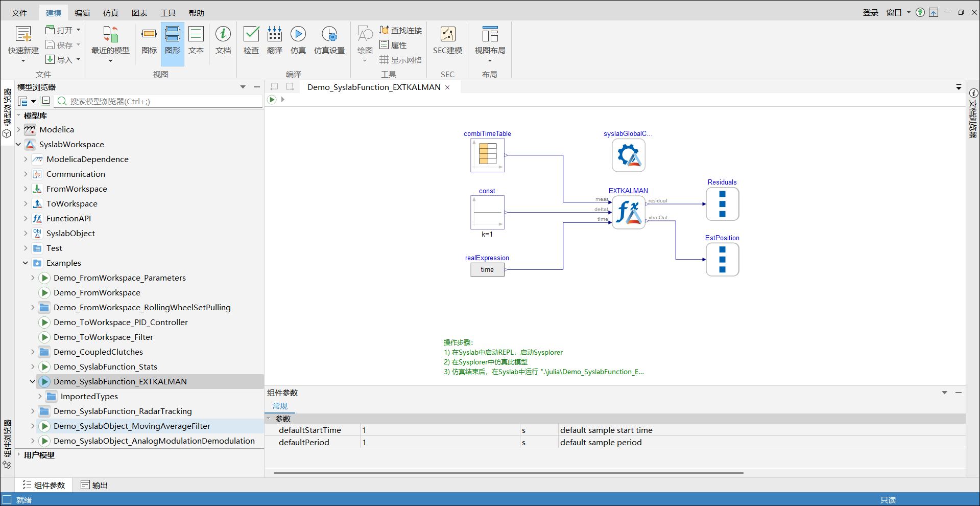Click the small play button above canvas
The height and width of the screenshot is (506, 980).
click(x=272, y=100)
